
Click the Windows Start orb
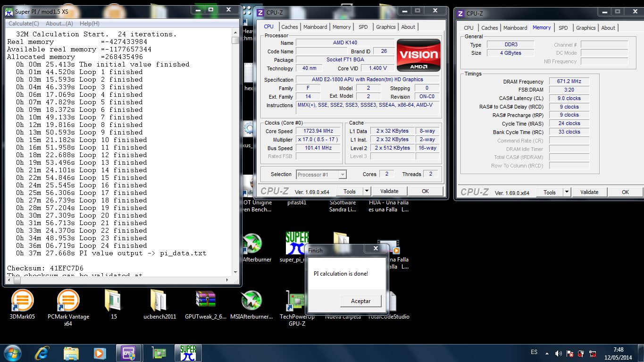pos(12,353)
